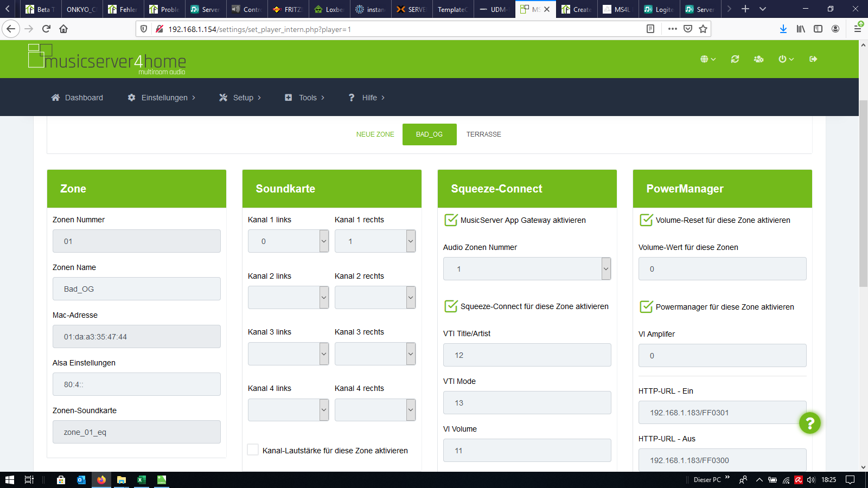
Task: Click the green header refresh/sync icon
Action: point(735,59)
